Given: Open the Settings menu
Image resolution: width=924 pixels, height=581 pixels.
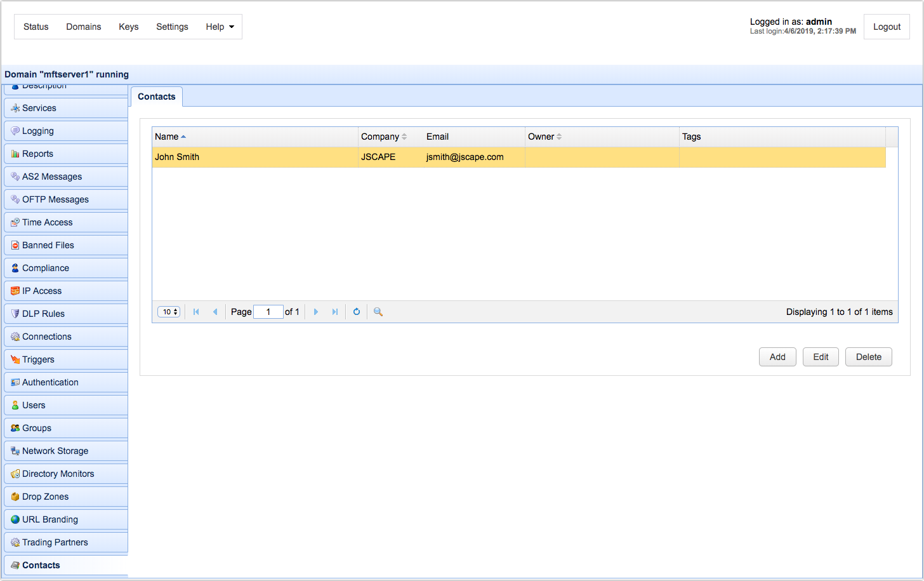Looking at the screenshot, I should click(x=172, y=27).
